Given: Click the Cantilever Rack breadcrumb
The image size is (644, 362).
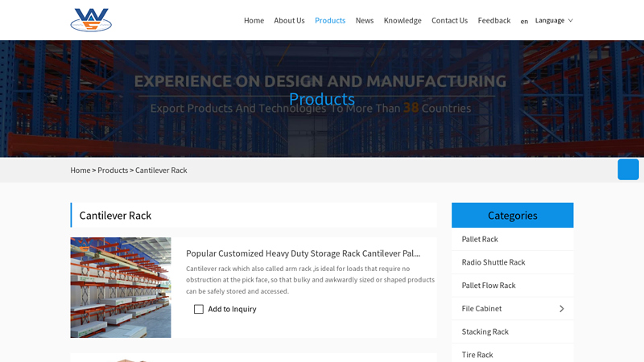Looking at the screenshot, I should coord(161,170).
